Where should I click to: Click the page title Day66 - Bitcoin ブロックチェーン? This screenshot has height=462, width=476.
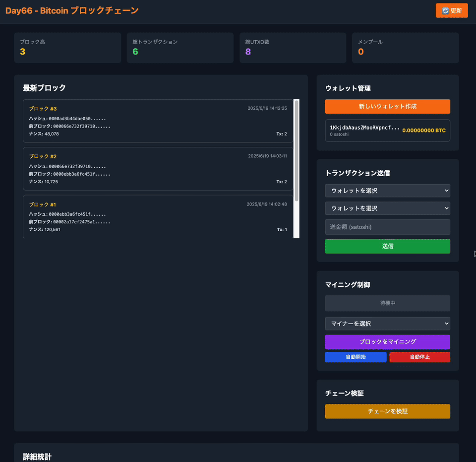pos(72,10)
